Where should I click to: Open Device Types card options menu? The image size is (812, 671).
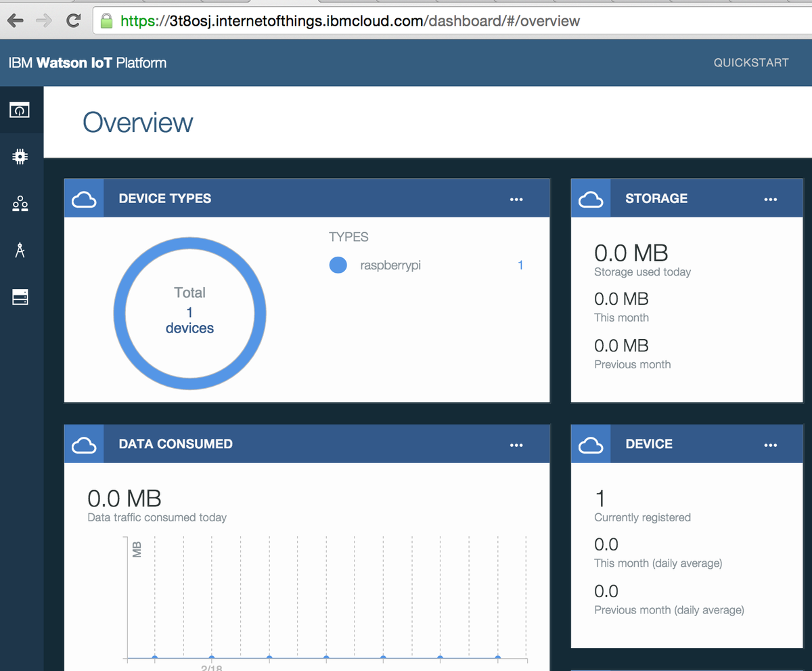(x=516, y=199)
